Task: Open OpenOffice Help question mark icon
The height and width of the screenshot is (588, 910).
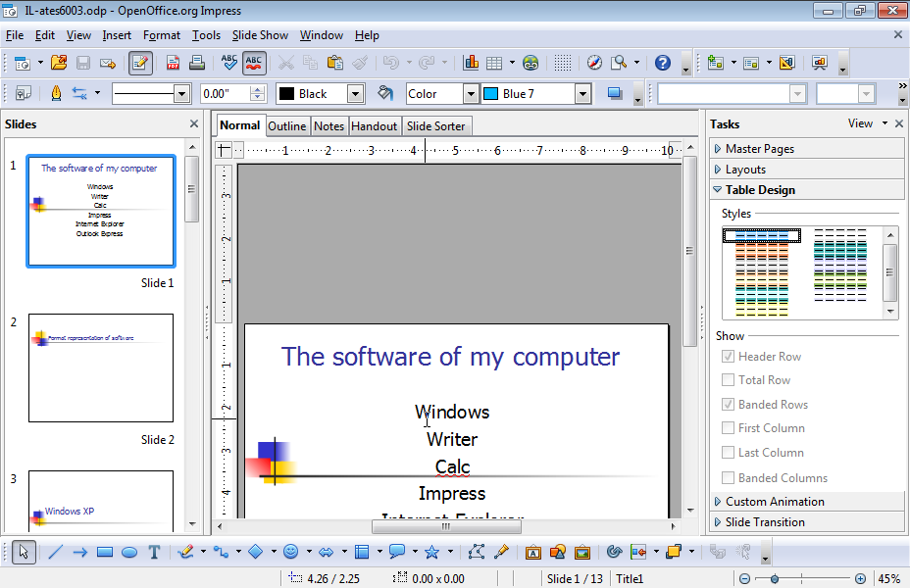Action: [x=663, y=63]
